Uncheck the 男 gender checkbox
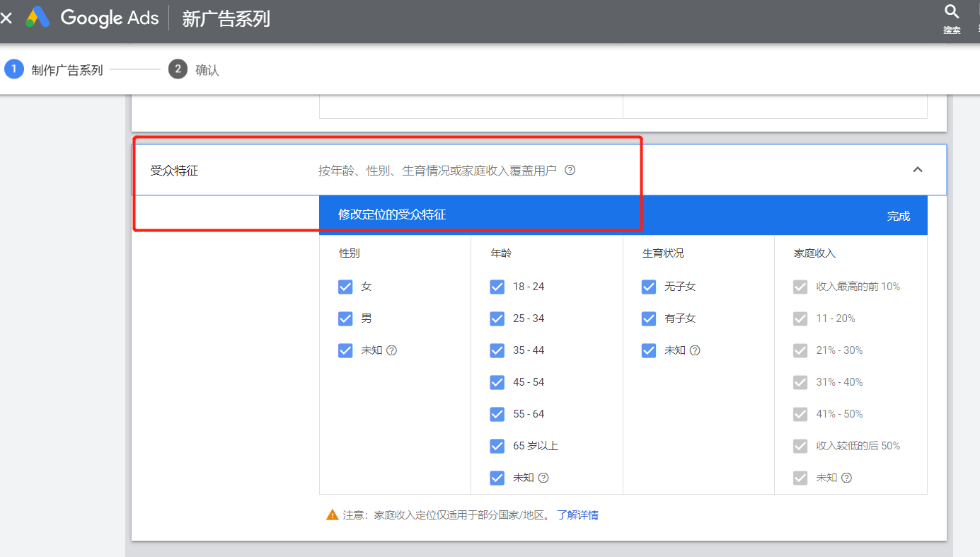 (345, 318)
